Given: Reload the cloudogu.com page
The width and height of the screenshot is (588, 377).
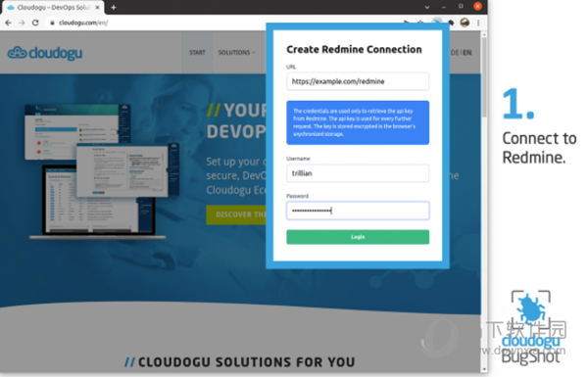Looking at the screenshot, I should (35, 23).
